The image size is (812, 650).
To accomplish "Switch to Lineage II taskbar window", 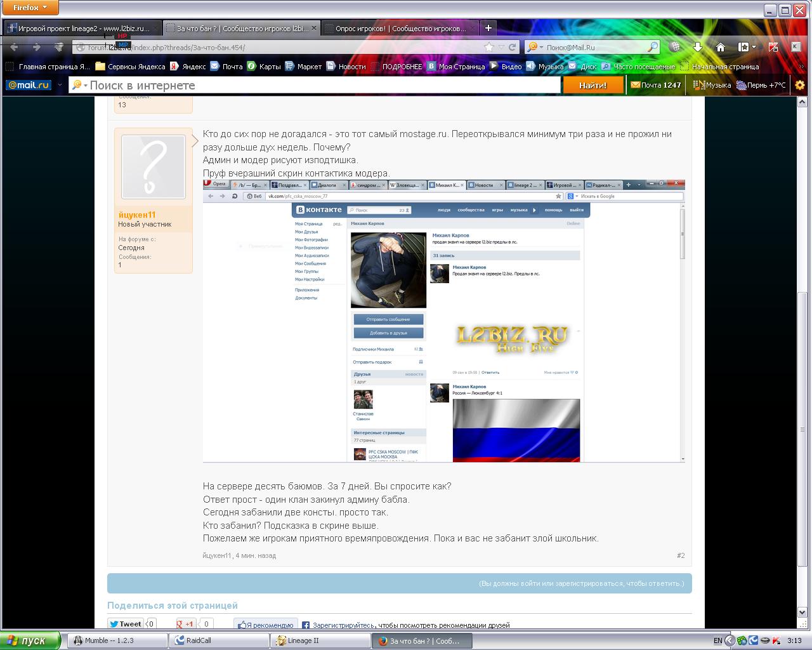I will pos(321,640).
